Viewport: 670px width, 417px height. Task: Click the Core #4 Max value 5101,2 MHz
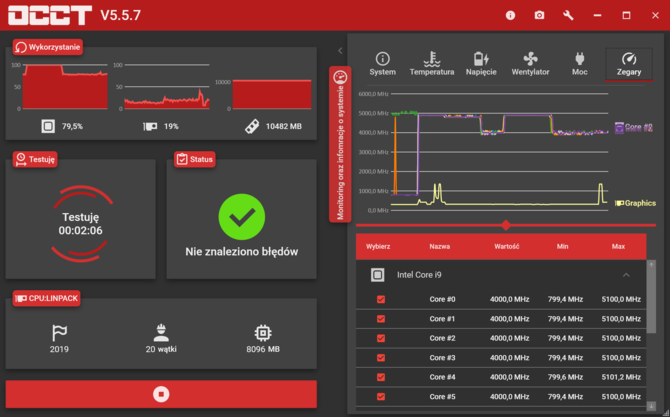621,377
